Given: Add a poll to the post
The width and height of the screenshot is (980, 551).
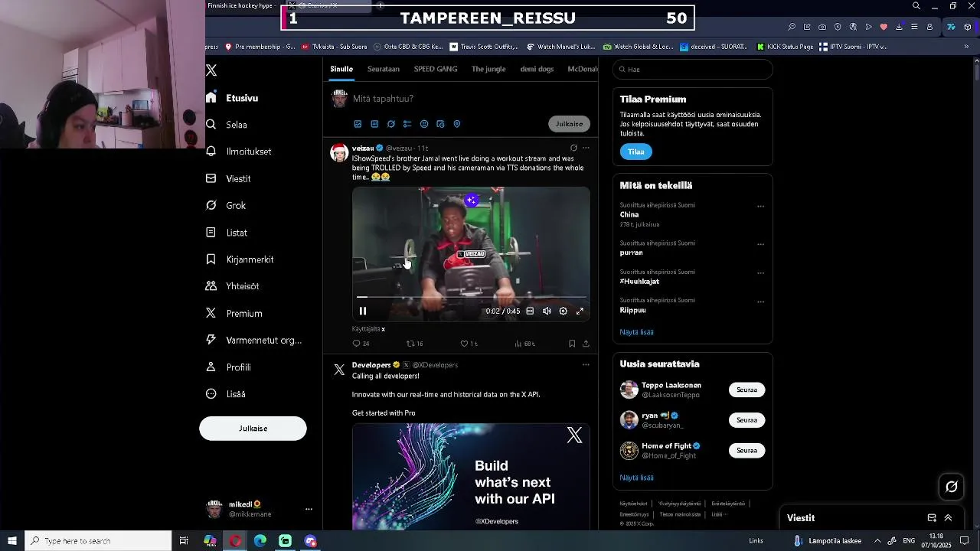Looking at the screenshot, I should pyautogui.click(x=407, y=124).
